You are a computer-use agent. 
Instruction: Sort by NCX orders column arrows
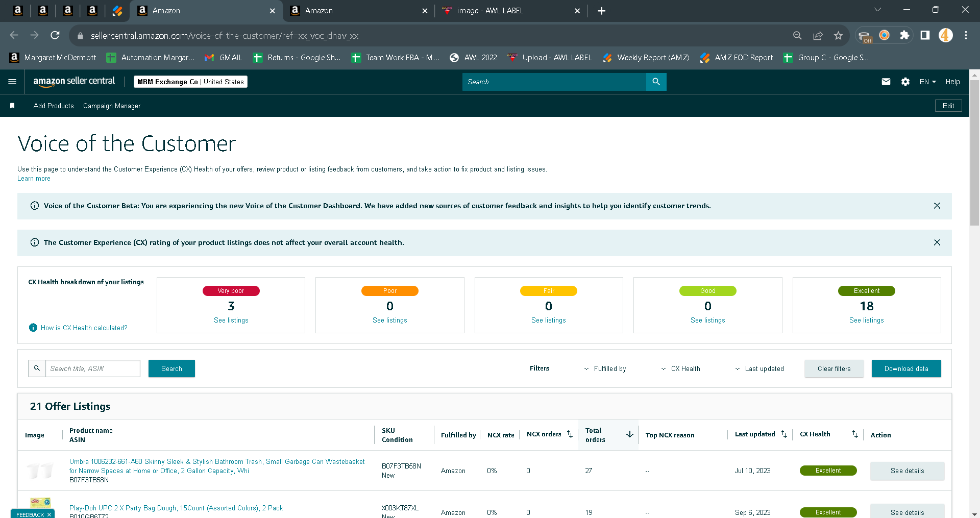click(x=570, y=434)
